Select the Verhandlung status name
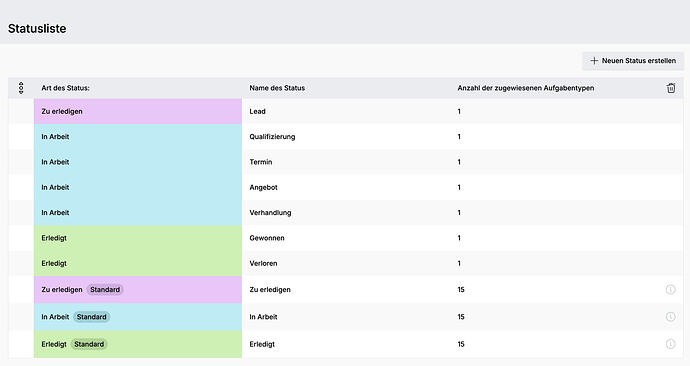This screenshot has width=690, height=366. pos(270,212)
